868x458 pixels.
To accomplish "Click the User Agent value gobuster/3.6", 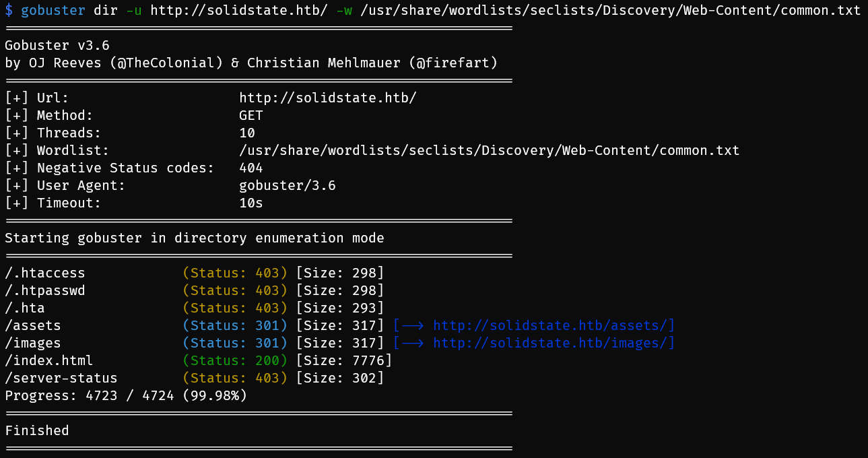I will [288, 185].
